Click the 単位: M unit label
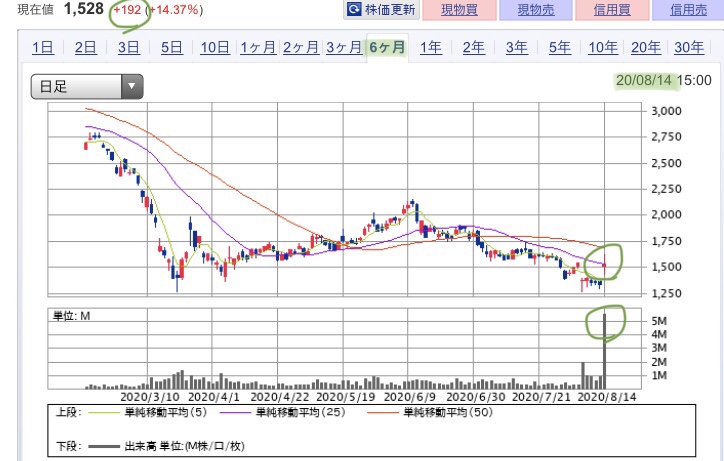Screen dimensions: 724x461 pos(72,316)
